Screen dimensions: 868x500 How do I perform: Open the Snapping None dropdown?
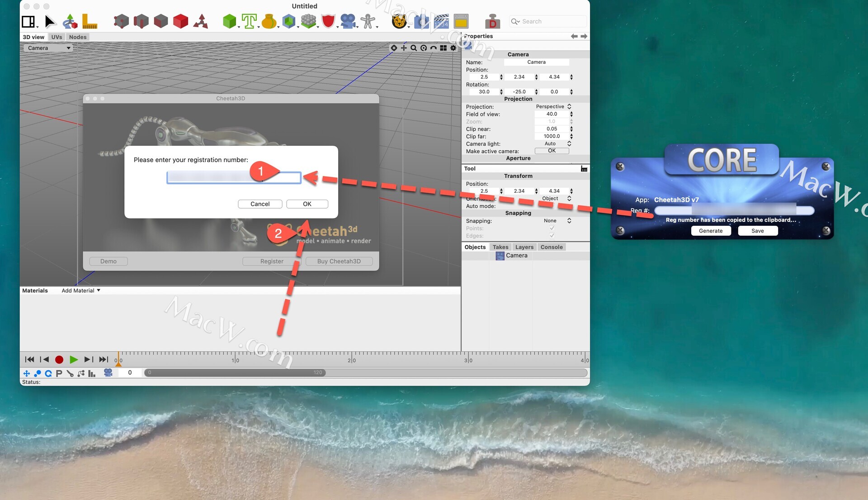tap(553, 221)
